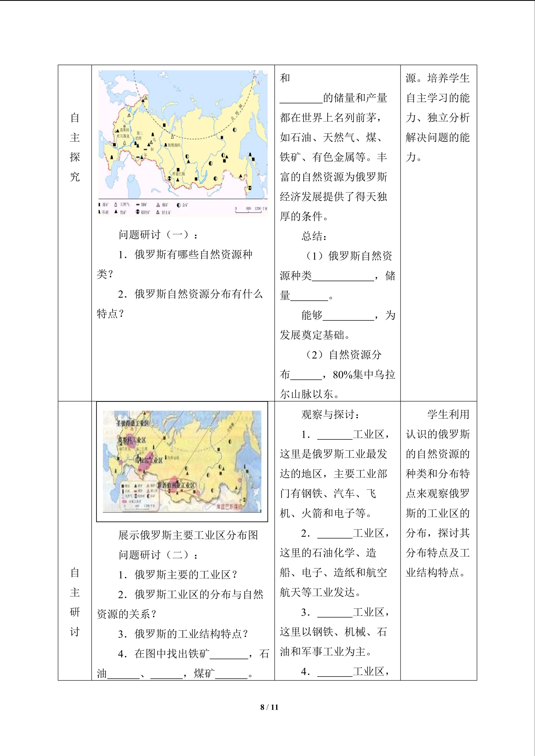The width and height of the screenshot is (535, 756).
Task: Click the caption 展示俄罗斯主要工业区分布图
Action: 188,535
